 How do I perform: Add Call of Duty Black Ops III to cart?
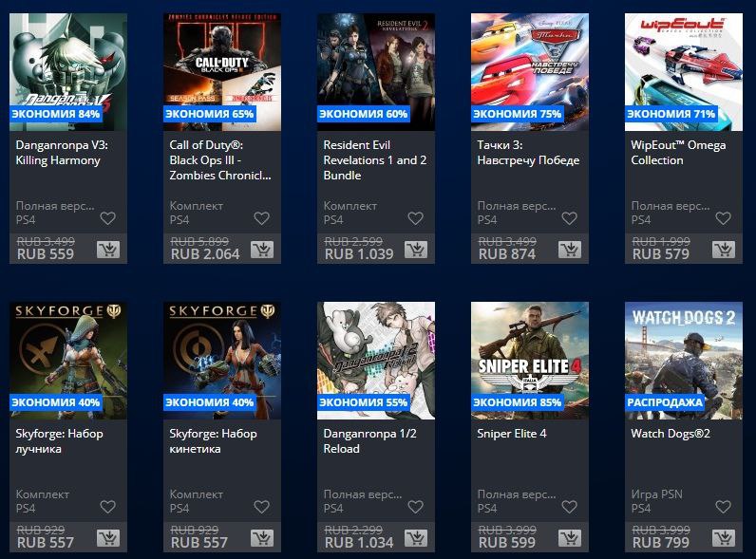click(262, 250)
